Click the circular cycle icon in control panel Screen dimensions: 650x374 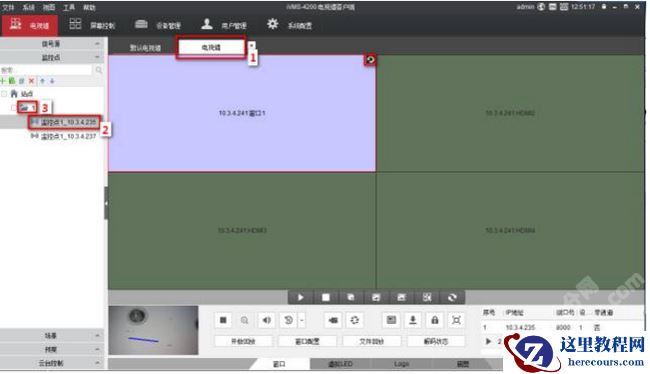(x=354, y=320)
